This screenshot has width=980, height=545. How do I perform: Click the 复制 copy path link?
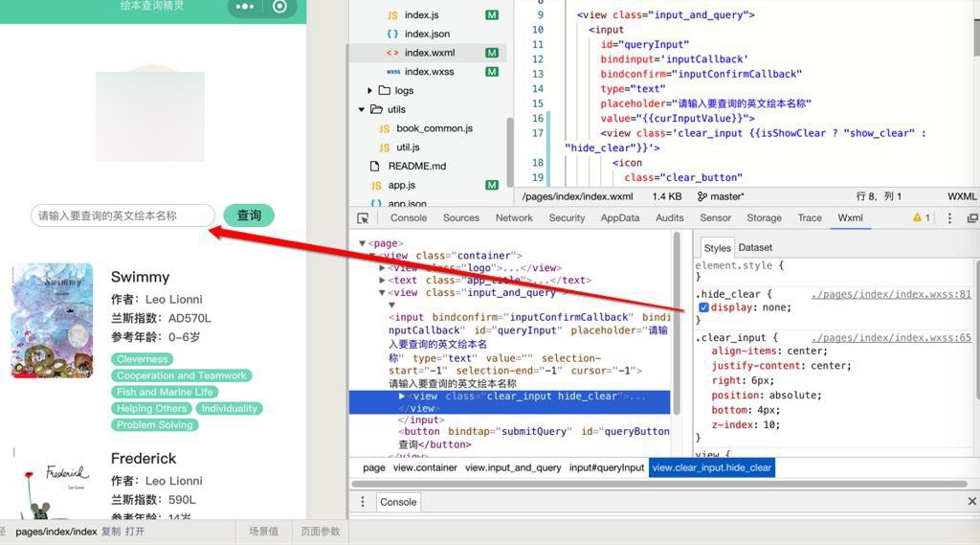tap(111, 532)
